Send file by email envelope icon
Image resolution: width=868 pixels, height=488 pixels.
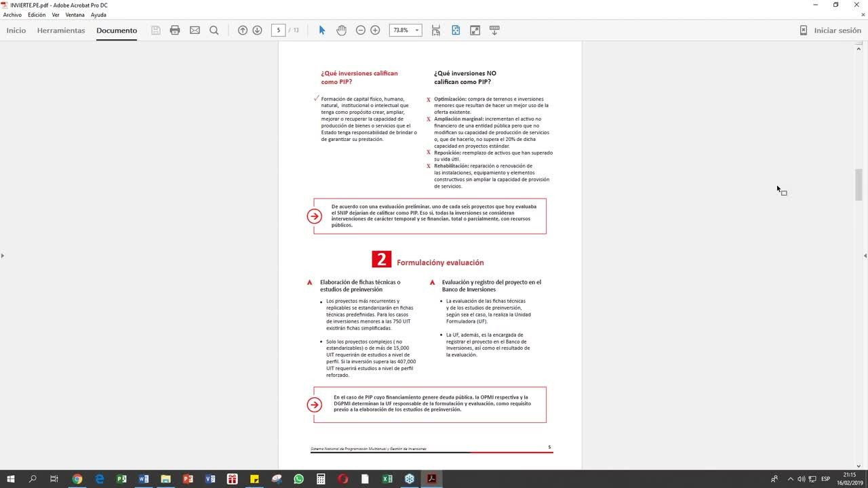(195, 30)
